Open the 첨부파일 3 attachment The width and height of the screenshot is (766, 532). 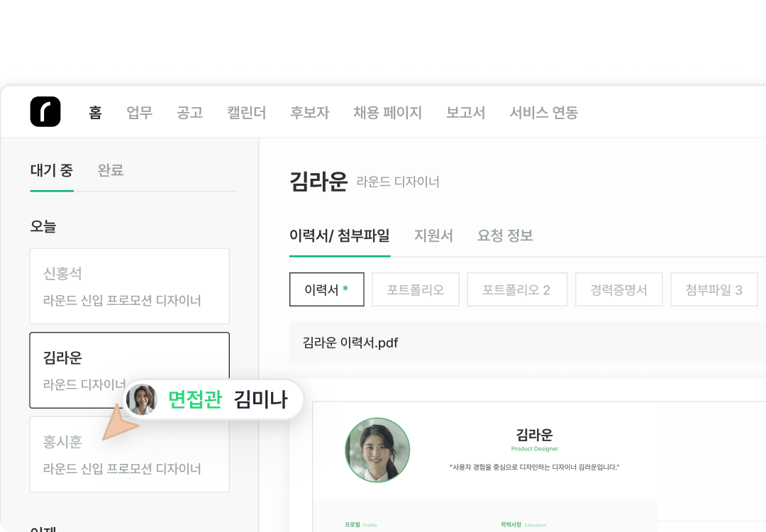pos(714,289)
